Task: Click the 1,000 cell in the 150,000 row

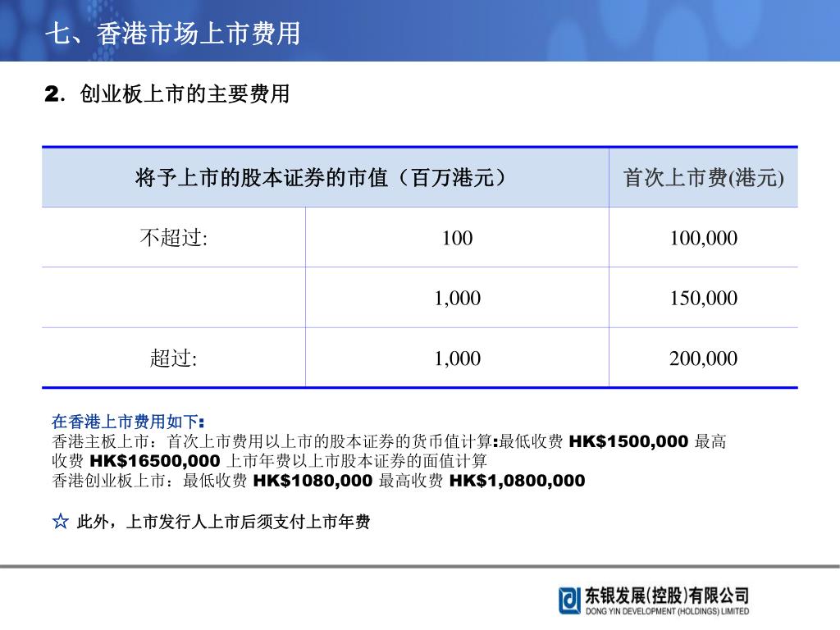Action: click(457, 298)
